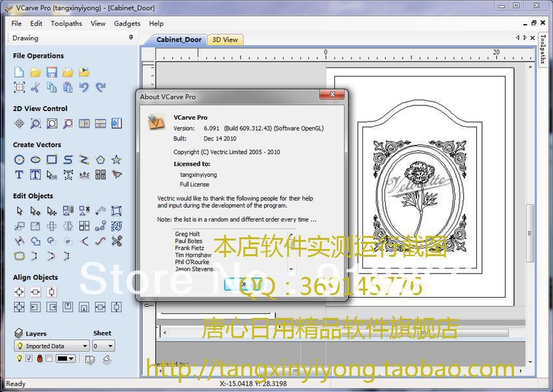Viewport: 553px width, 392px height.
Task: Click Paul Botes in the credits list
Action: [x=189, y=241]
